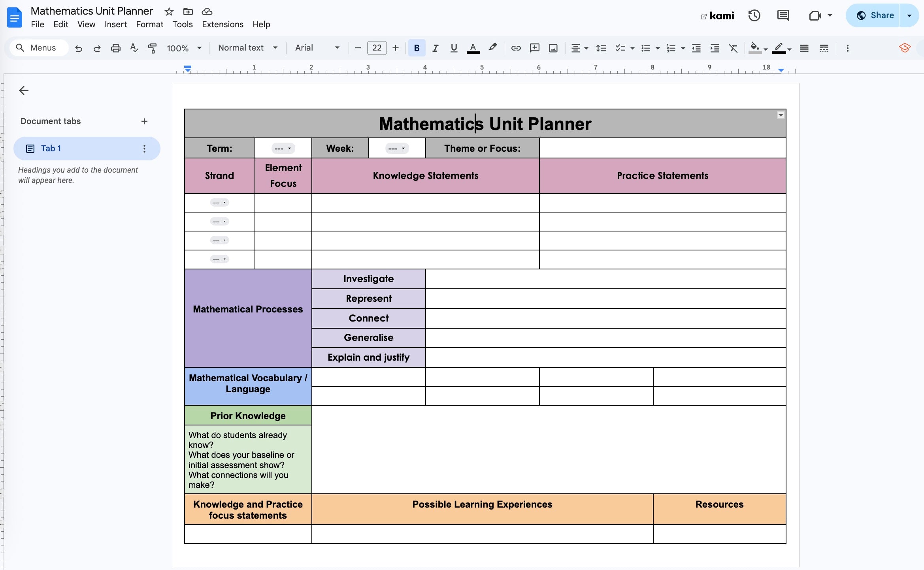Search the Menus box
Viewport: 924px width, 570px height.
[39, 48]
